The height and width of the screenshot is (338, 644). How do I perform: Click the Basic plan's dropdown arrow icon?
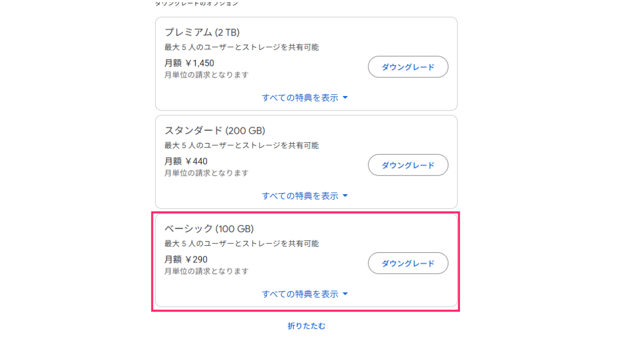point(345,294)
